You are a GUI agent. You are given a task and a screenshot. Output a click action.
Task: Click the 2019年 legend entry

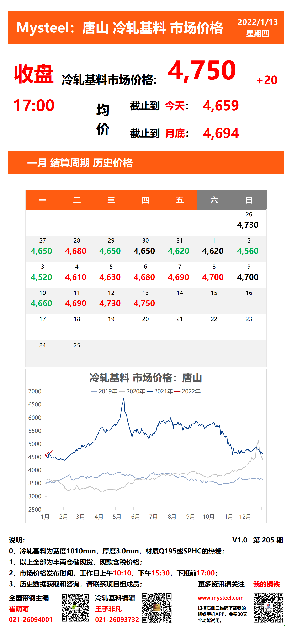[104, 391]
